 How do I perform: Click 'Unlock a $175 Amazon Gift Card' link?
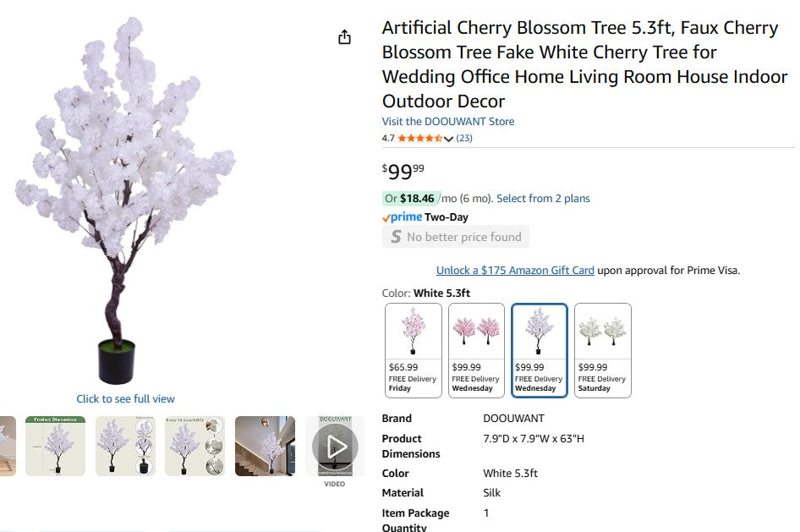tap(517, 270)
